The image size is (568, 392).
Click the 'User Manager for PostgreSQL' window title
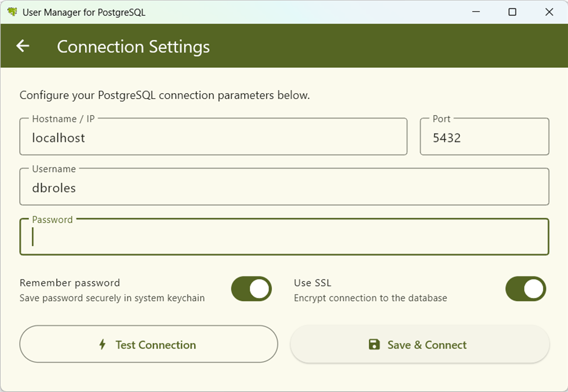84,12
